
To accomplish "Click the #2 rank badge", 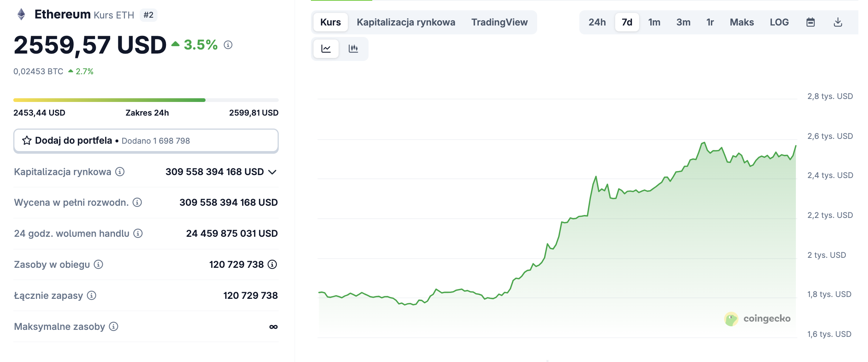I will (x=149, y=15).
